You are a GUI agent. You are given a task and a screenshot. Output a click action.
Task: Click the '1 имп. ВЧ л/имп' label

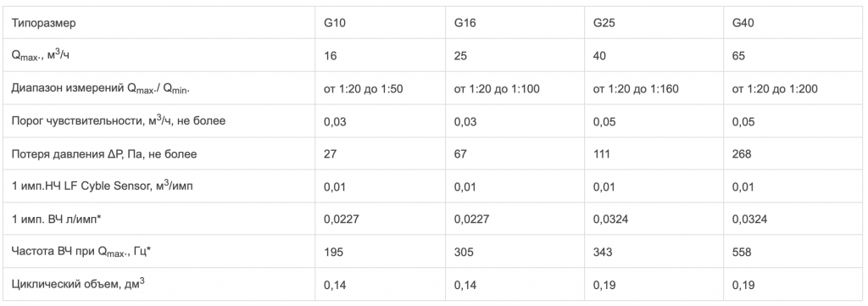pyautogui.click(x=56, y=220)
